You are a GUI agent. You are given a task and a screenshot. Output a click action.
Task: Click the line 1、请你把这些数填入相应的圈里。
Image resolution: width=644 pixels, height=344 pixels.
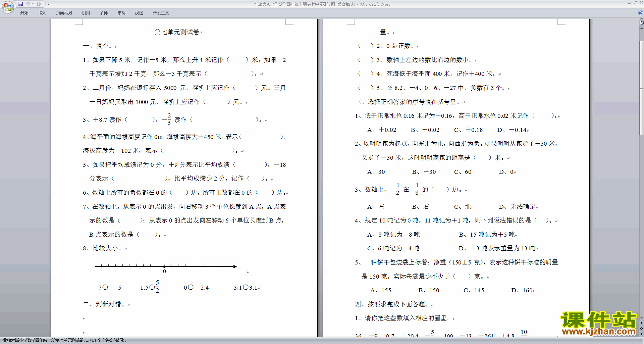pyautogui.click(x=402, y=318)
